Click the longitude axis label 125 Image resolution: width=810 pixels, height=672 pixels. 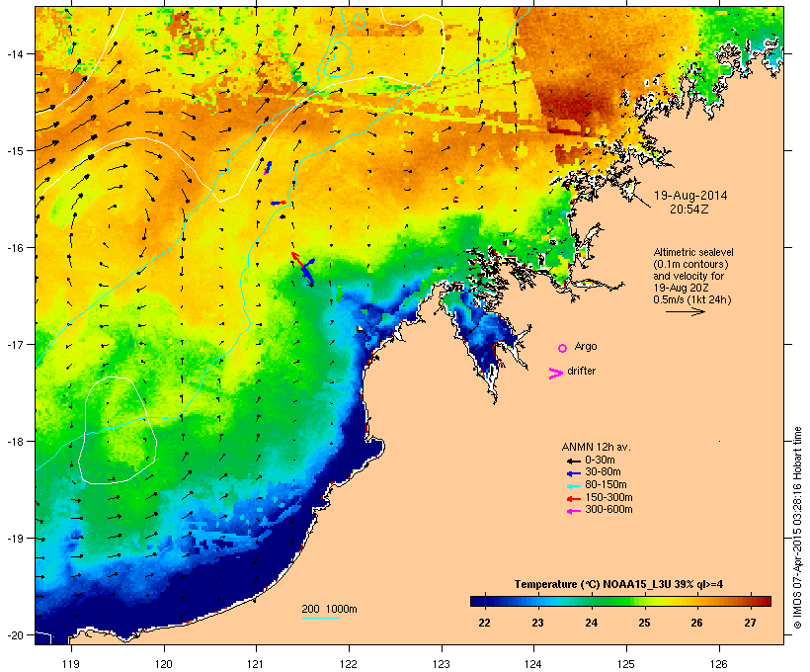[626, 664]
